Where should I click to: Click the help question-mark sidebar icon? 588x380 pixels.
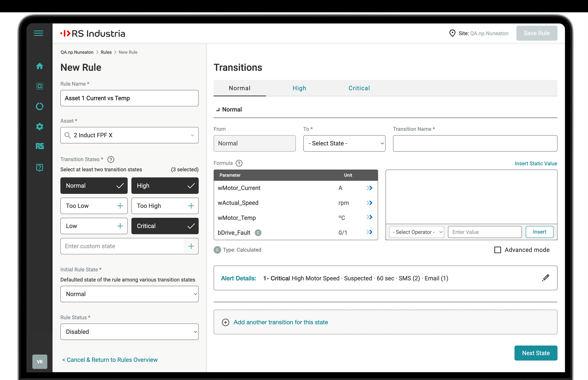click(40, 167)
